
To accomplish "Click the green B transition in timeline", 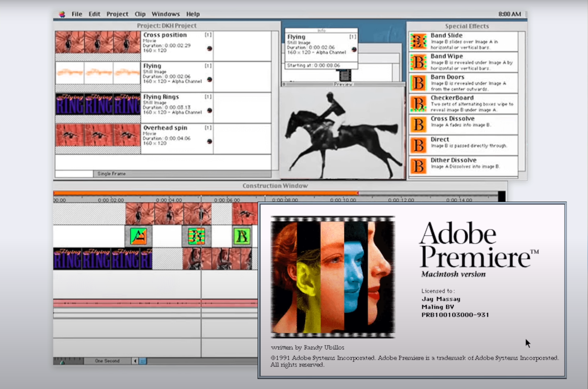I will 242,236.
